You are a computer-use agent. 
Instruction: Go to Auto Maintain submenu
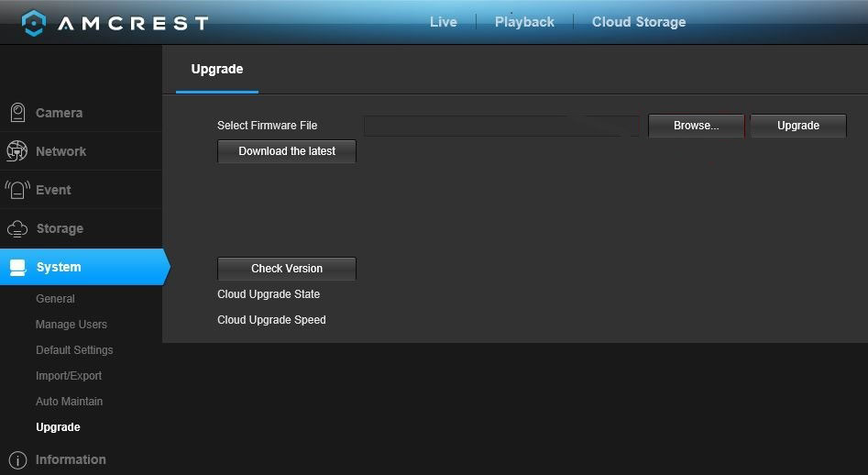[69, 402]
